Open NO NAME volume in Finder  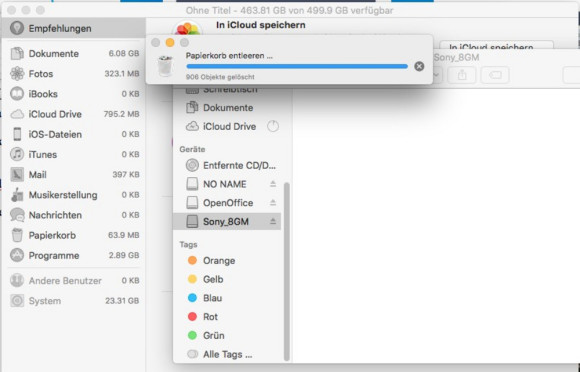pos(227,184)
